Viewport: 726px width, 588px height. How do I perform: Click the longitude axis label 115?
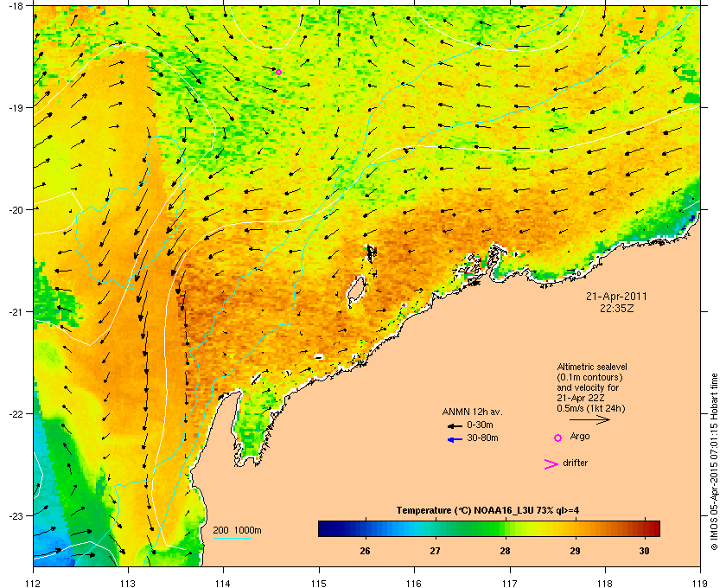[x=319, y=583]
